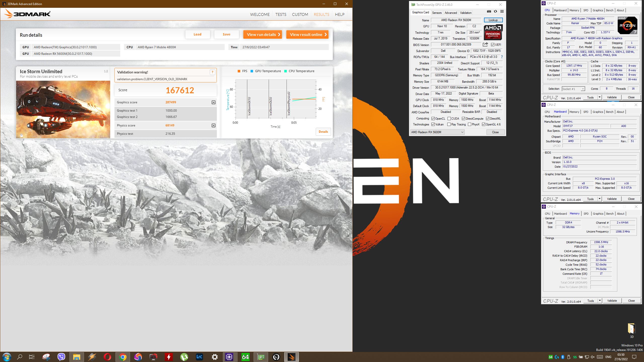
Task: Open Viber from the taskbar
Action: 61,357
